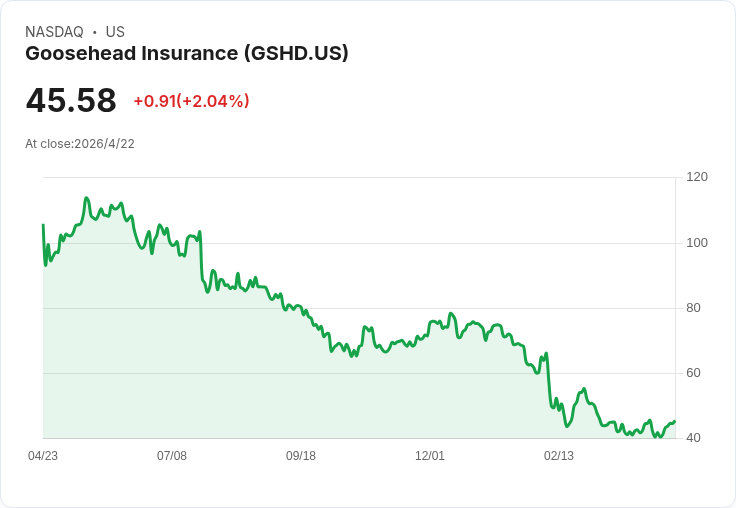The height and width of the screenshot is (508, 736).
Task: Click the NASDAQ exchange label
Action: (54, 32)
